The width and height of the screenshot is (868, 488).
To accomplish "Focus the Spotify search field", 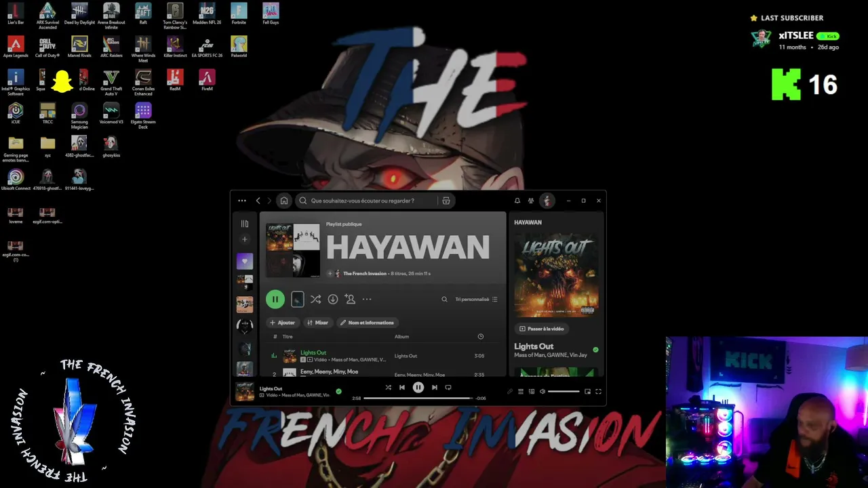I will point(366,201).
